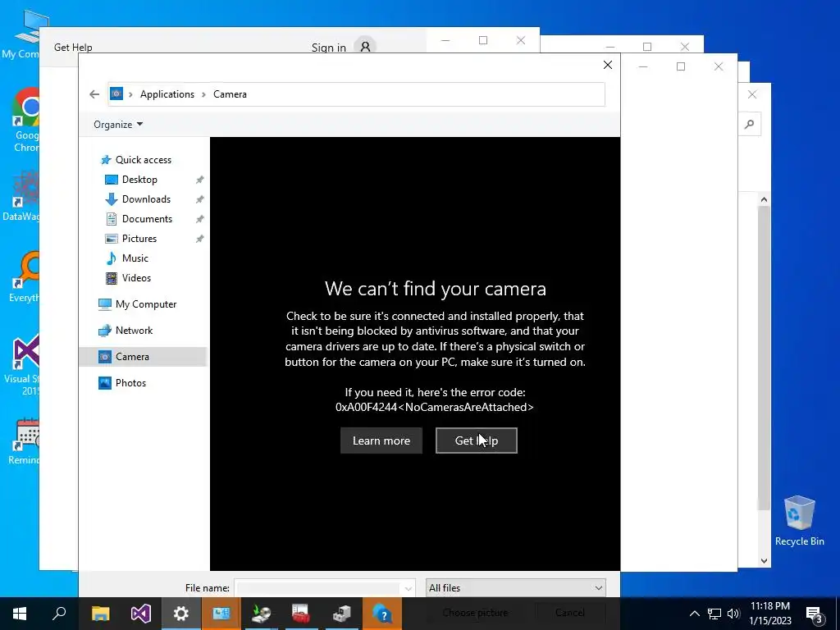This screenshot has height=630, width=840.
Task: Click the pin icon next to Desktop
Action: pyautogui.click(x=200, y=180)
